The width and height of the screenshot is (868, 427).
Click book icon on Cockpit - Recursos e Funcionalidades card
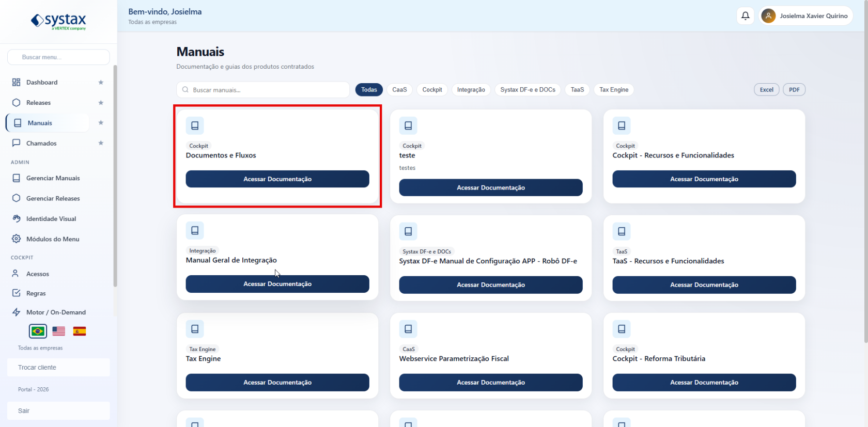[622, 125]
